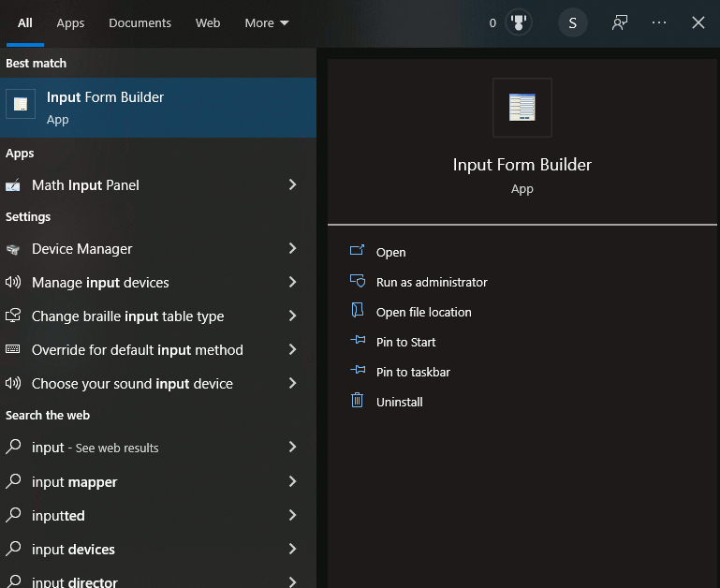720x588 pixels.
Task: Expand Change braille input table type arrow
Action: coord(292,316)
